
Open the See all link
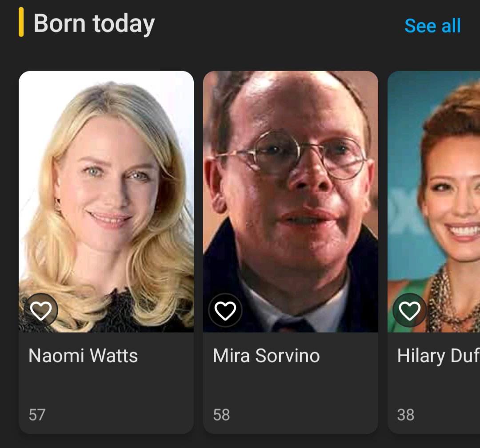432,25
